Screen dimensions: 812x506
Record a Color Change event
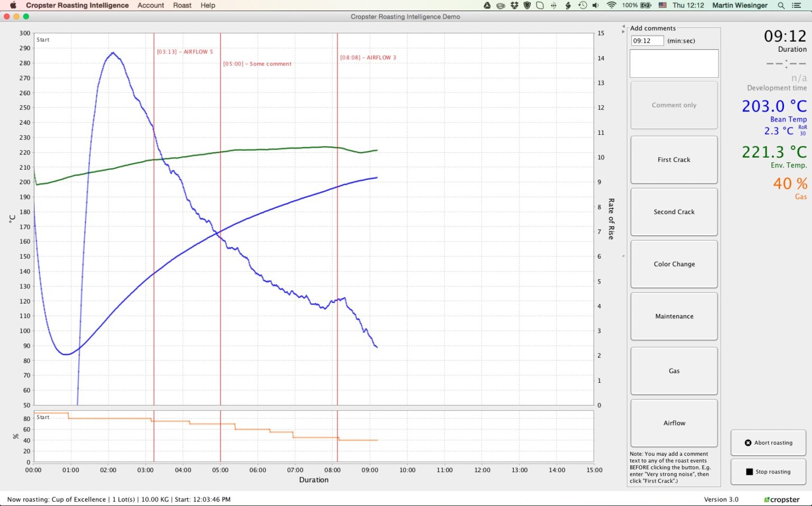(673, 264)
